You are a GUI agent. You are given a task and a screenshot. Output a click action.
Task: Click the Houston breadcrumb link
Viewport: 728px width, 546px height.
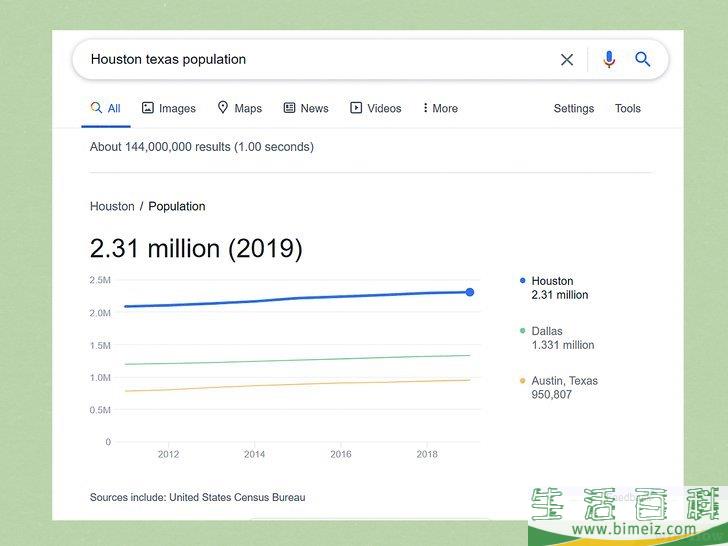click(112, 206)
